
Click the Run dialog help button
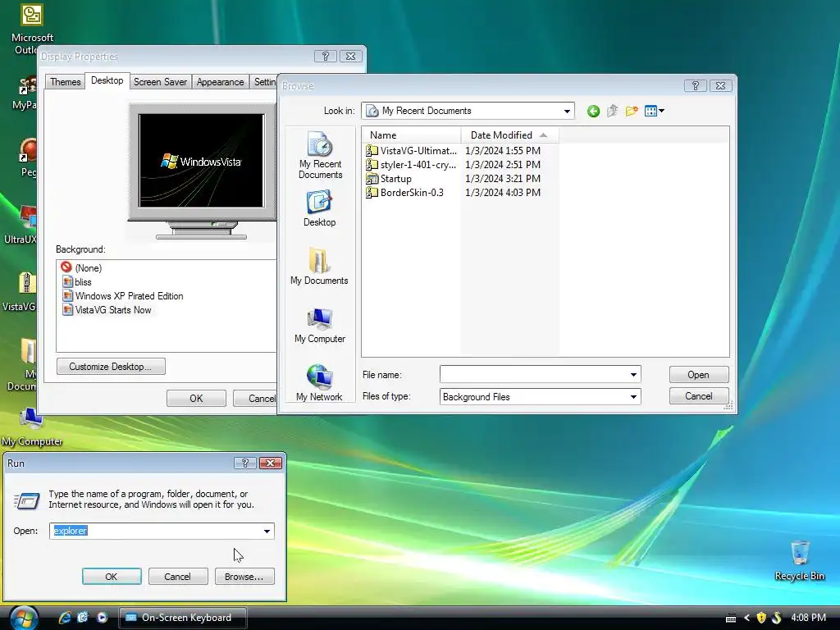244,463
